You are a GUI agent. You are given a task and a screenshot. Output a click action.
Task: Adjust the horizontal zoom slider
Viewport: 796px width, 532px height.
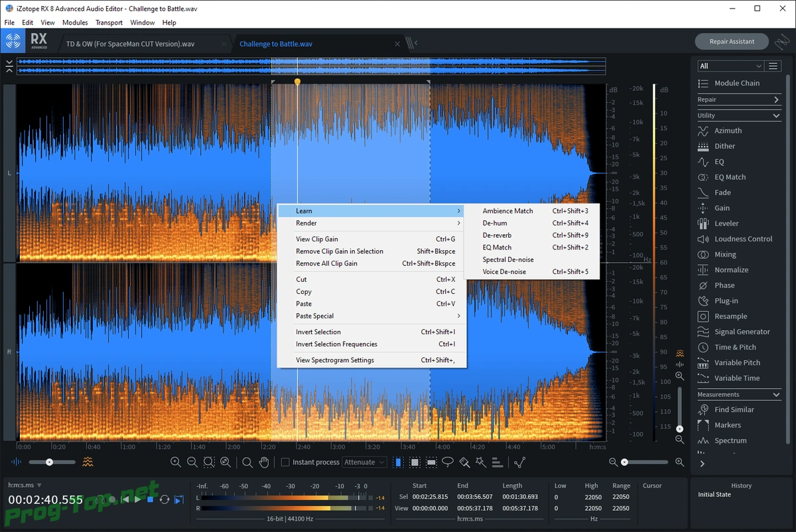(645, 462)
